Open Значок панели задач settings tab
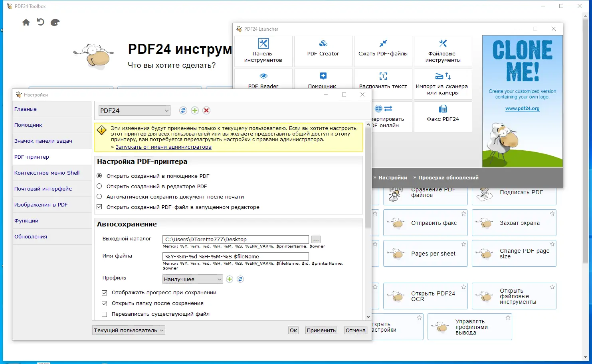592x364 pixels. point(52,141)
